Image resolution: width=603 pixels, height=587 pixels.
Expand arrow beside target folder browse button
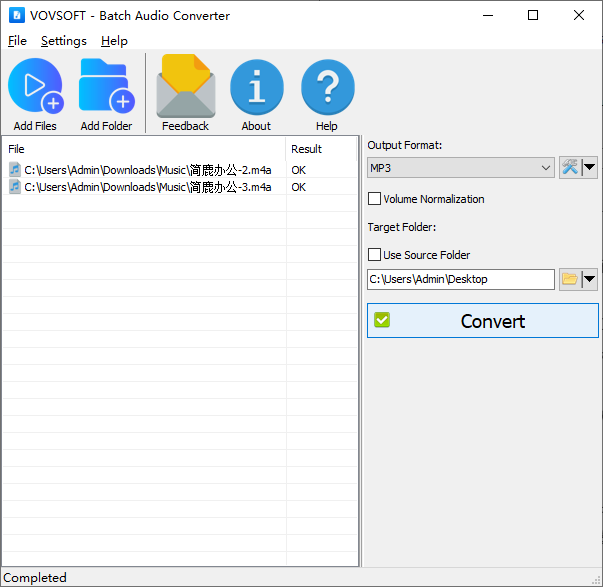(590, 279)
